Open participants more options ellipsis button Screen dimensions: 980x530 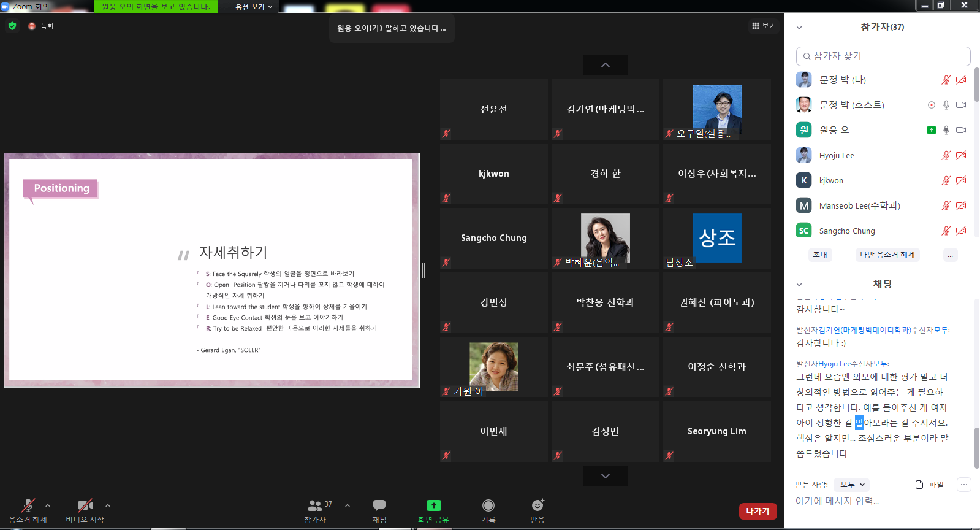950,255
